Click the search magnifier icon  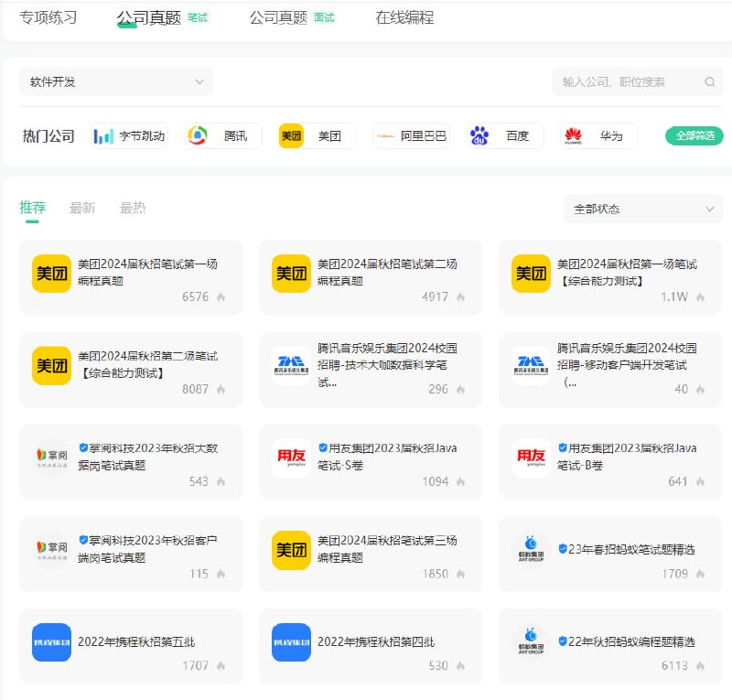point(711,81)
